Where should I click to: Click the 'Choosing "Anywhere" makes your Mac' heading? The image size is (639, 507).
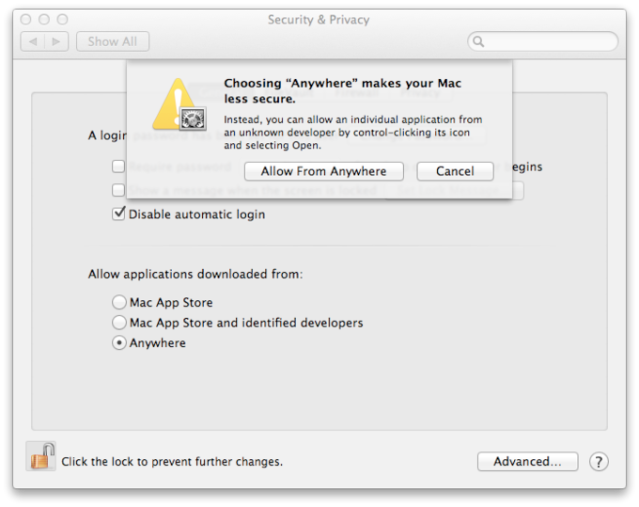pyautogui.click(x=343, y=83)
